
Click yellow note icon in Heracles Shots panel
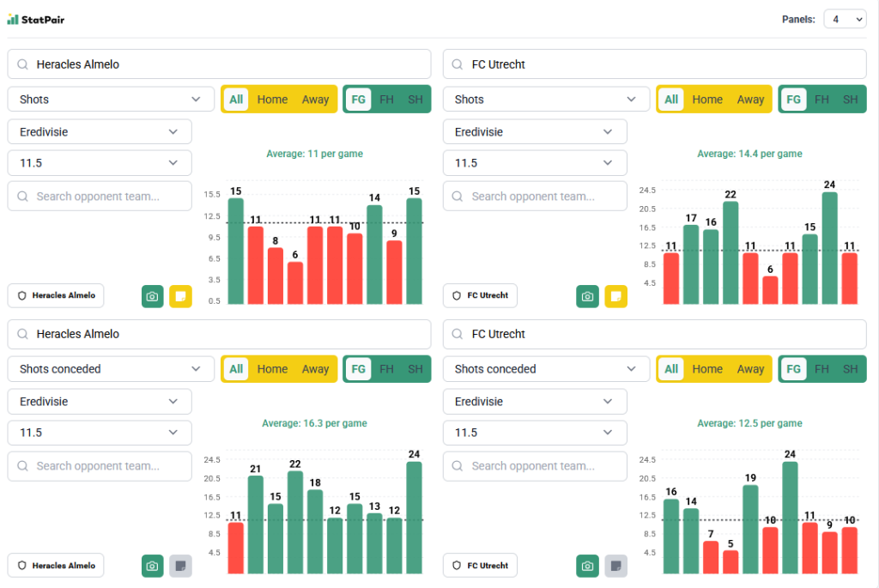click(180, 296)
